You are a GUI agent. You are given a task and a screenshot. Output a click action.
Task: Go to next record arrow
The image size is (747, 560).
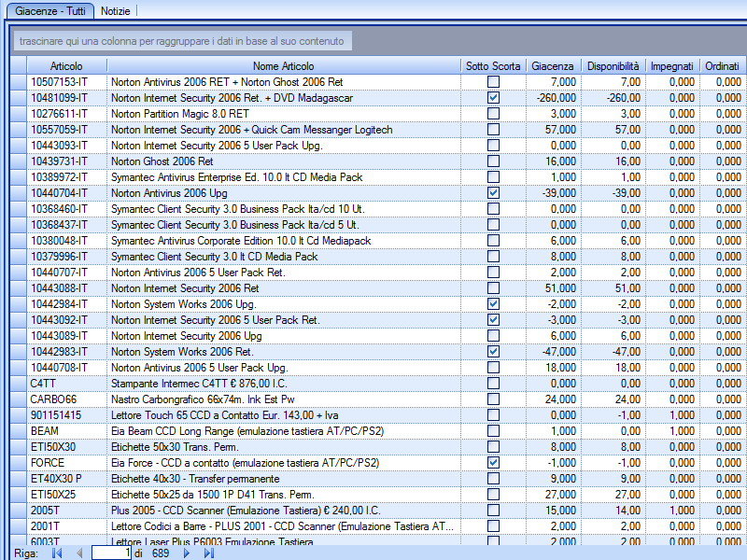[186, 553]
